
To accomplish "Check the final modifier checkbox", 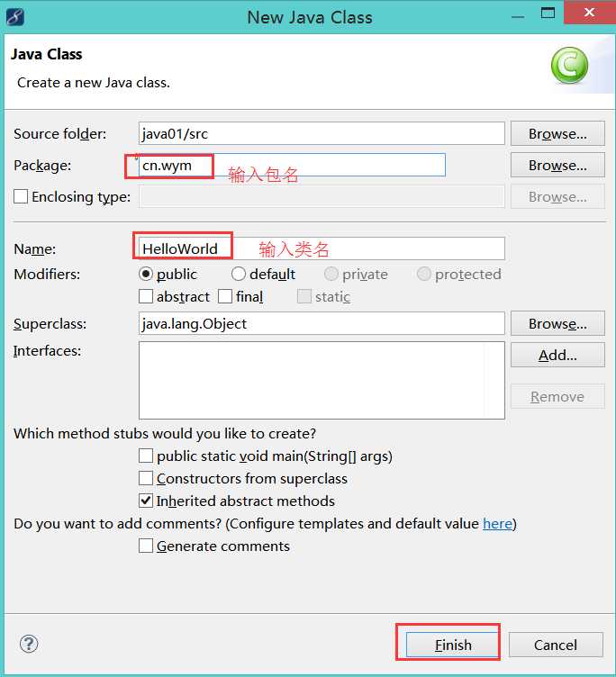I will 225,296.
